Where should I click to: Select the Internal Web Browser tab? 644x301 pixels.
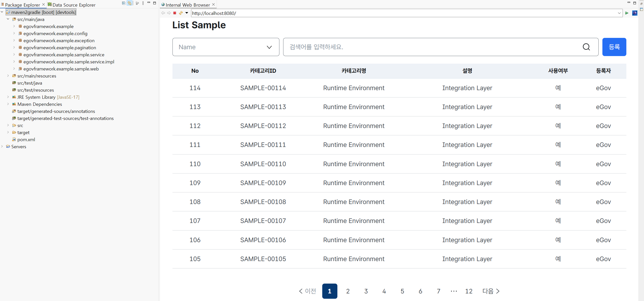point(187,5)
